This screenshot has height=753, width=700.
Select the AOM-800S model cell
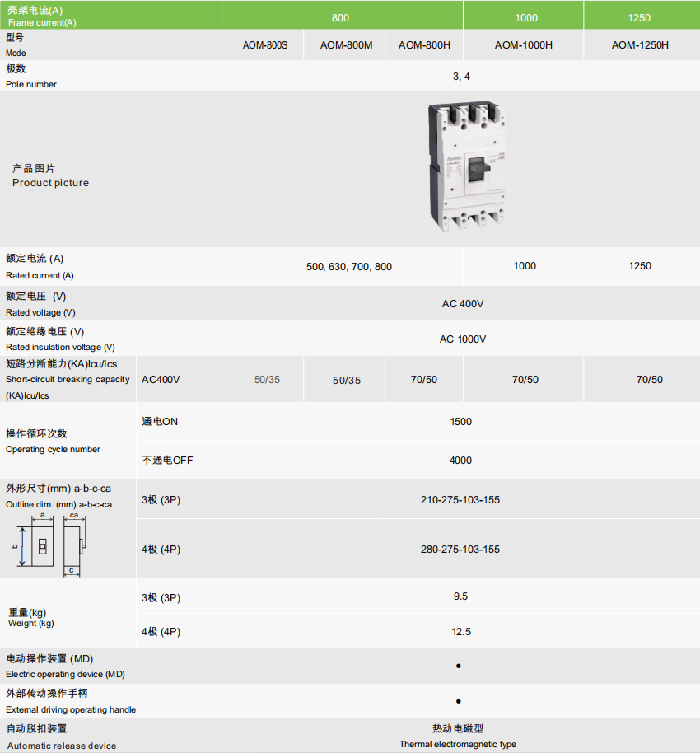click(x=264, y=45)
